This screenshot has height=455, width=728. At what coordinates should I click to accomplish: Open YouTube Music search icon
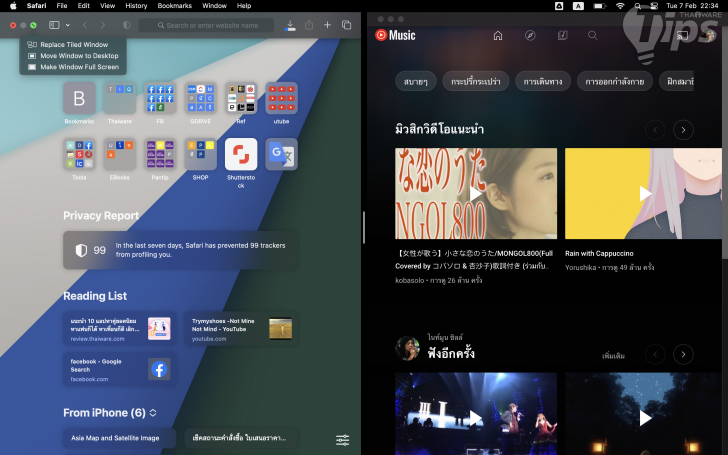(593, 35)
